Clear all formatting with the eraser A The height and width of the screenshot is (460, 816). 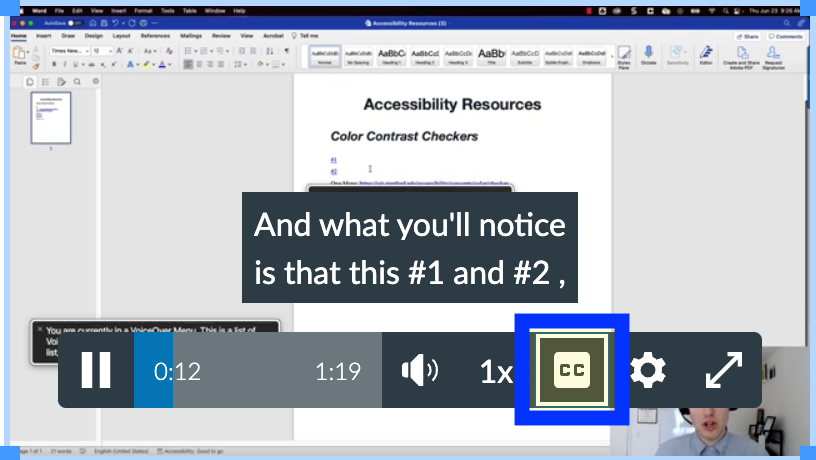pos(169,51)
